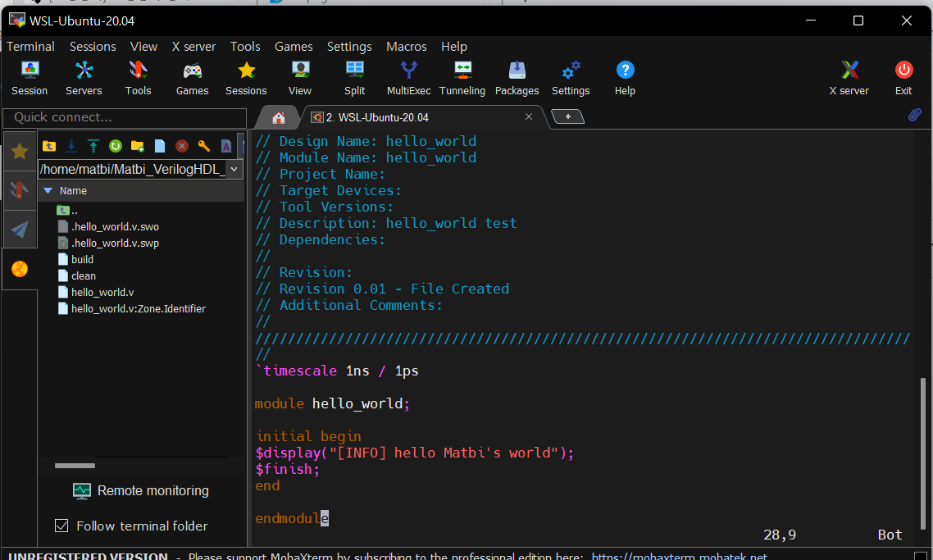Click the Split terminal icon
Image resolution: width=933 pixels, height=560 pixels.
354,78
